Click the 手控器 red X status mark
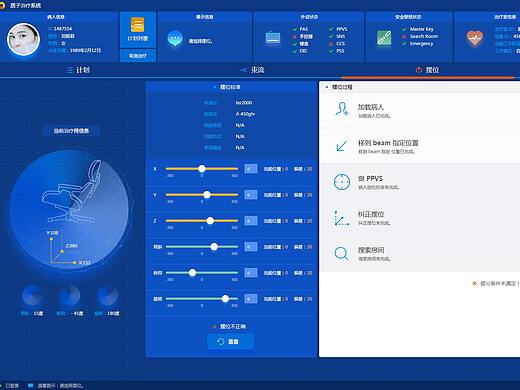 pyautogui.click(x=295, y=37)
